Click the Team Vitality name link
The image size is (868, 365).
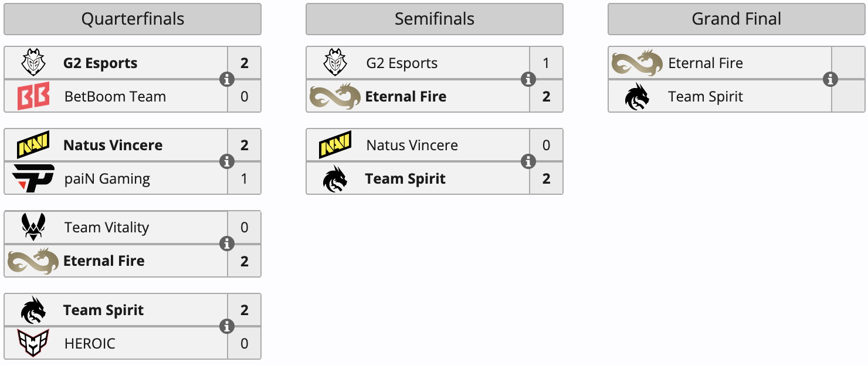point(107,228)
